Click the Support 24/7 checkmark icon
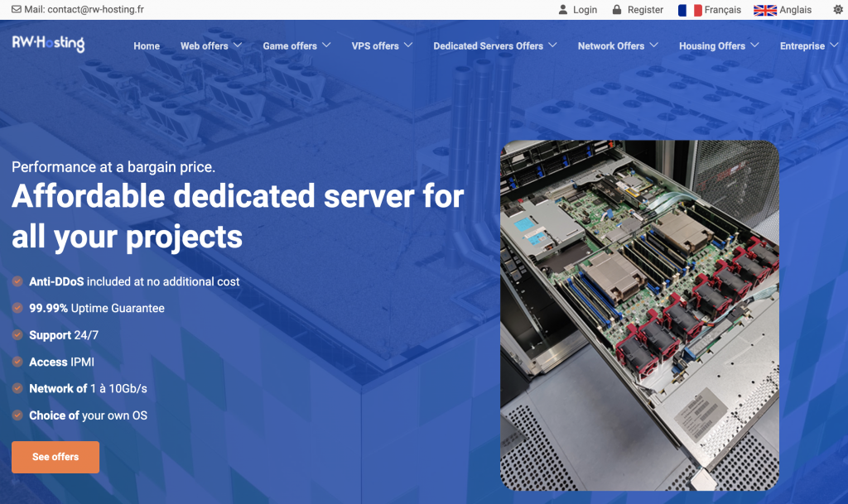 pos(17,335)
